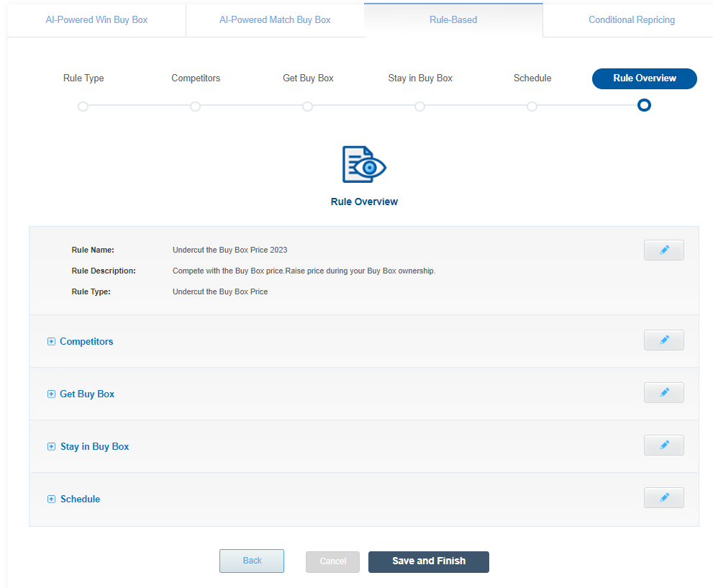713x588 pixels.
Task: Edit the Rule Name section with pencil icon
Action: [663, 250]
